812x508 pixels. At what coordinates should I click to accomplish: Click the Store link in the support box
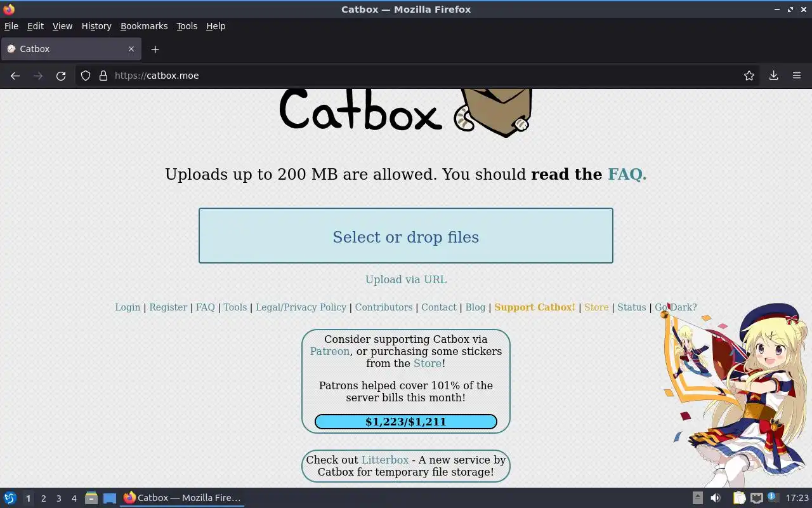point(428,363)
